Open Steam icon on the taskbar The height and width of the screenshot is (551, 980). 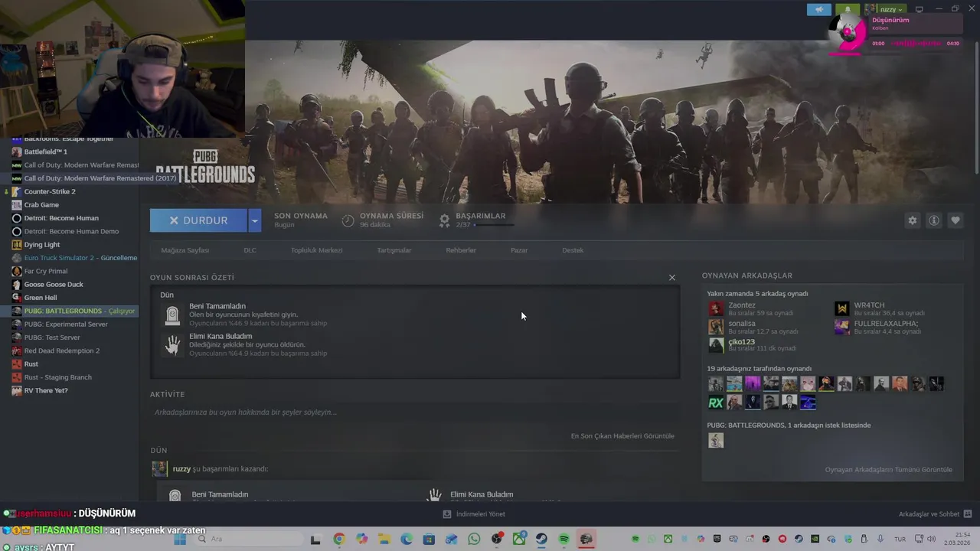[541, 540]
